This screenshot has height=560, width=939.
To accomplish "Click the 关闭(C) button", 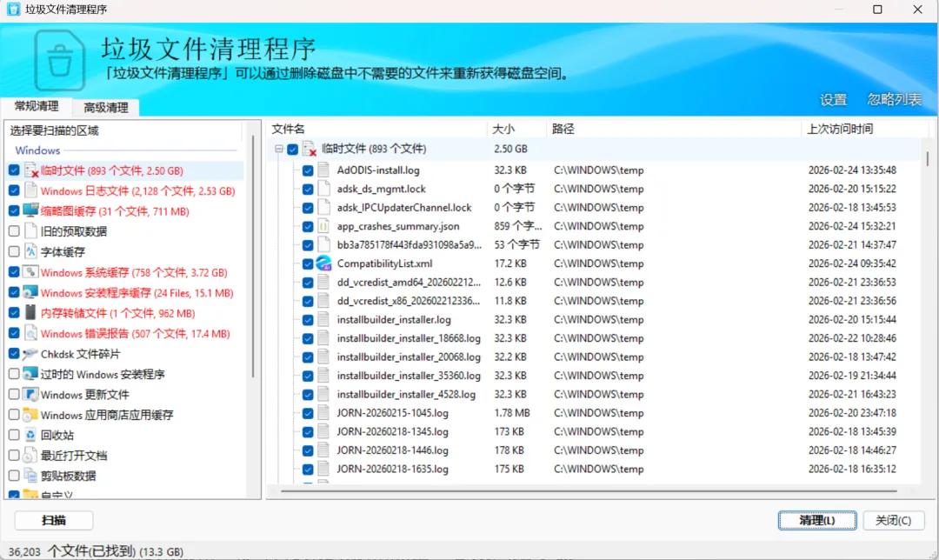I will [x=894, y=520].
